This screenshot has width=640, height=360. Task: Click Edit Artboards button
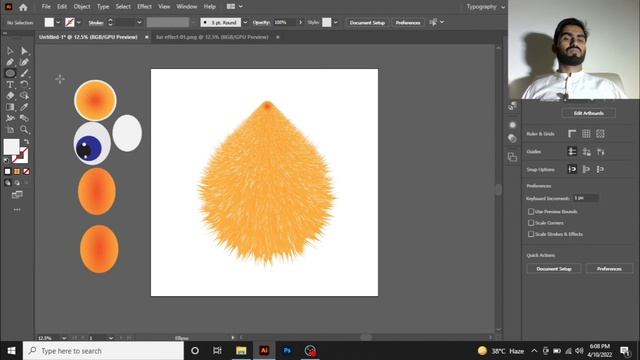(589, 113)
